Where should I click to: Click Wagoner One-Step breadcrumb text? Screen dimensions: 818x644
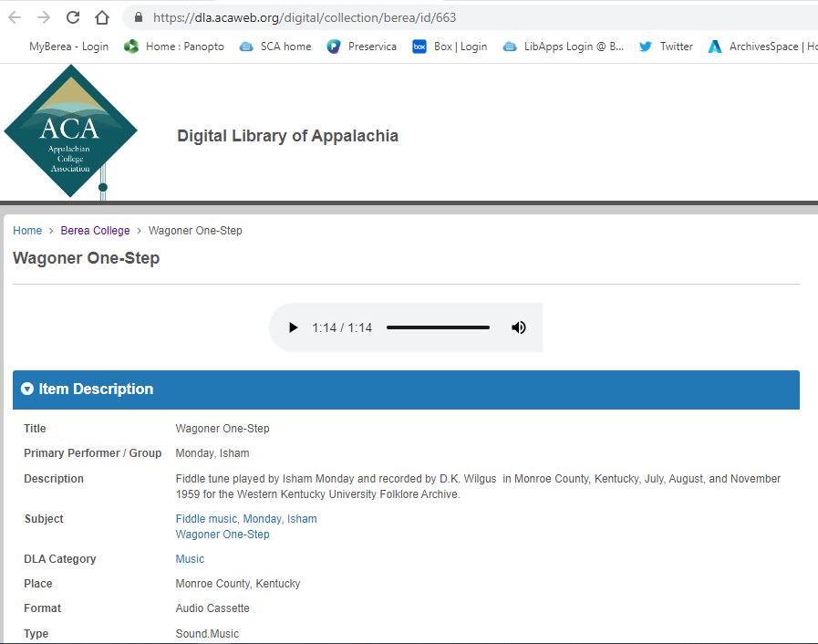[195, 231]
